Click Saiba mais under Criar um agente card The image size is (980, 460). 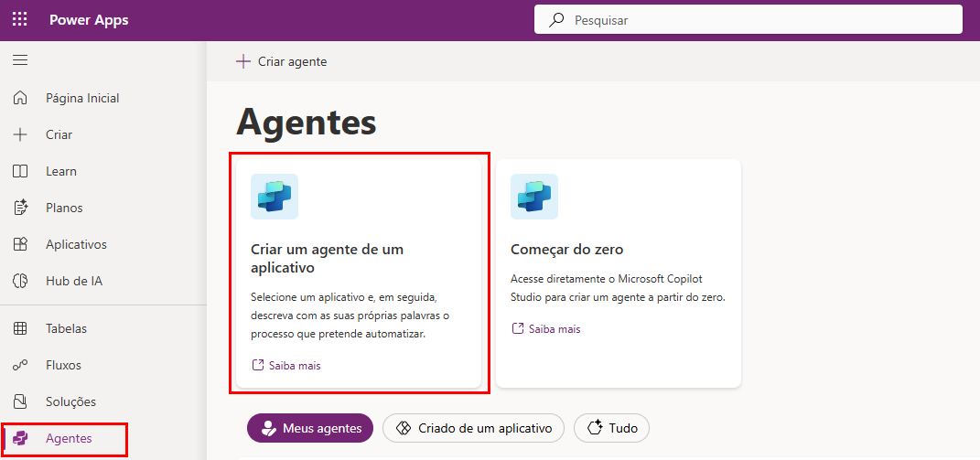click(295, 366)
